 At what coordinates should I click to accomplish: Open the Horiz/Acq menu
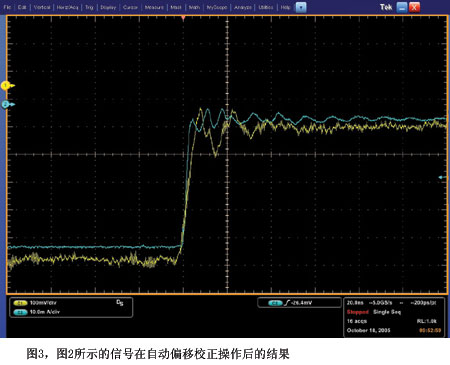67,7
